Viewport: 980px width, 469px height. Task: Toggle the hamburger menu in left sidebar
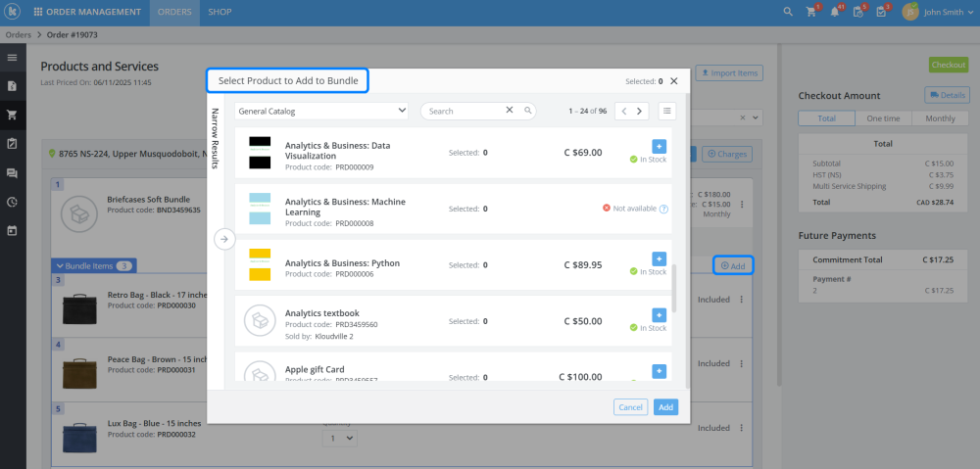tap(12, 57)
